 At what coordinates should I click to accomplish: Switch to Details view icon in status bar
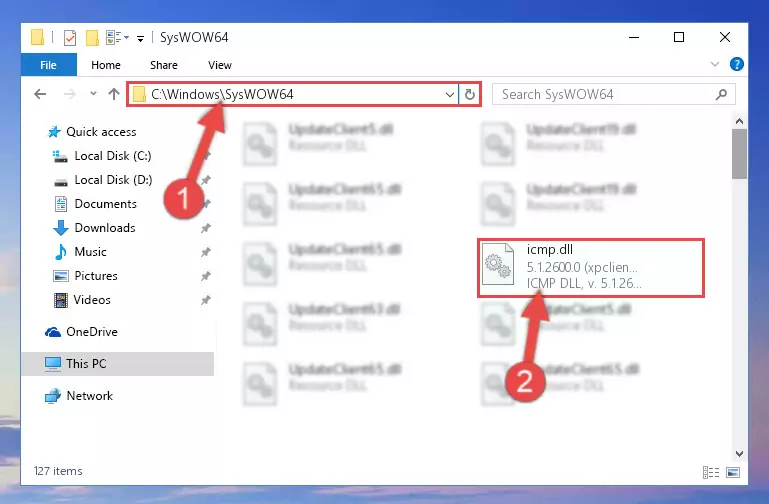(711, 473)
